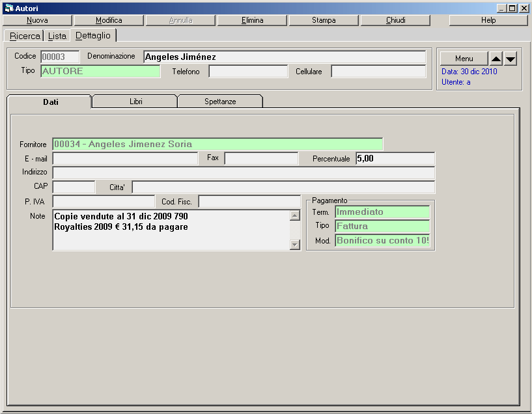Image resolution: width=532 pixels, height=414 pixels.
Task: Go to previous record with up arrow
Action: pos(496,59)
